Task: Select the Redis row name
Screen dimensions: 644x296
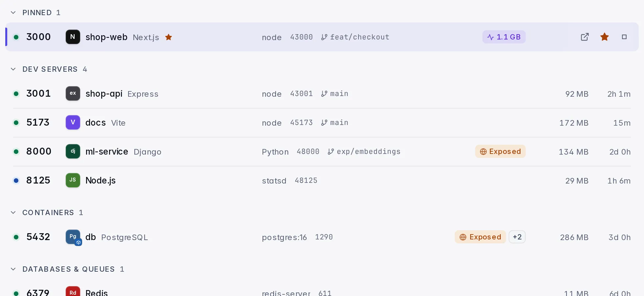Action: (x=97, y=292)
